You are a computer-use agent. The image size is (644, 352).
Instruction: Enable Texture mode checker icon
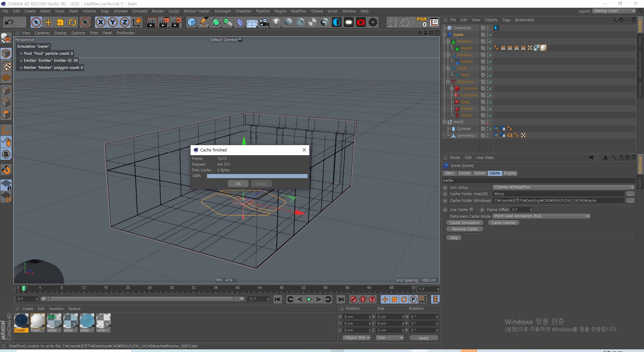point(6,65)
